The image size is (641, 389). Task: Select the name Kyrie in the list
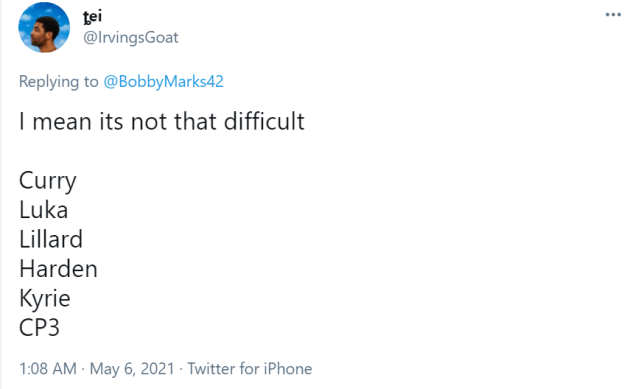[x=45, y=299]
